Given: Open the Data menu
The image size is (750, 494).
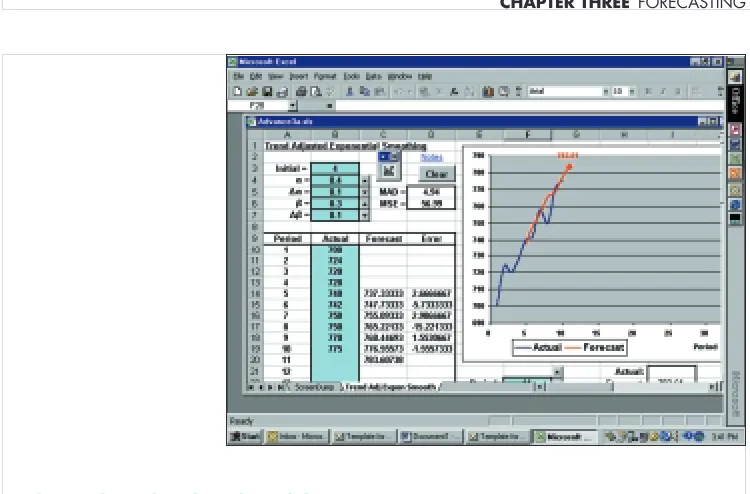Looking at the screenshot, I should tap(374, 76).
